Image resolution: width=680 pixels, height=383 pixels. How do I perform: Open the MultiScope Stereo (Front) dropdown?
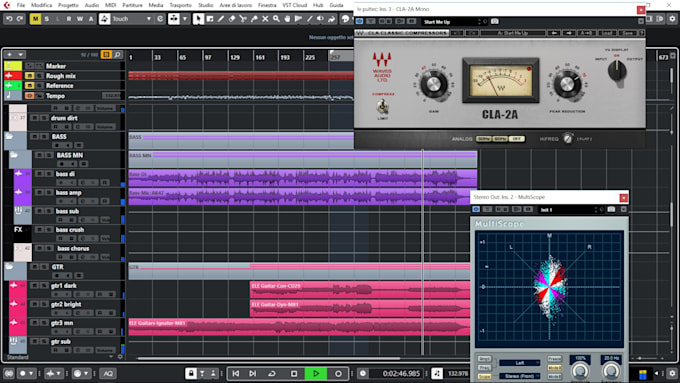520,376
